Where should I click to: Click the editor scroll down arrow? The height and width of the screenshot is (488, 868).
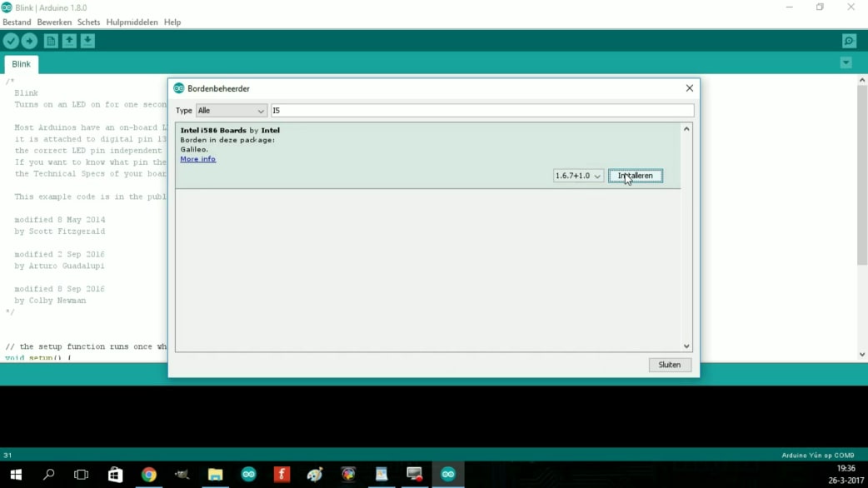coord(862,355)
